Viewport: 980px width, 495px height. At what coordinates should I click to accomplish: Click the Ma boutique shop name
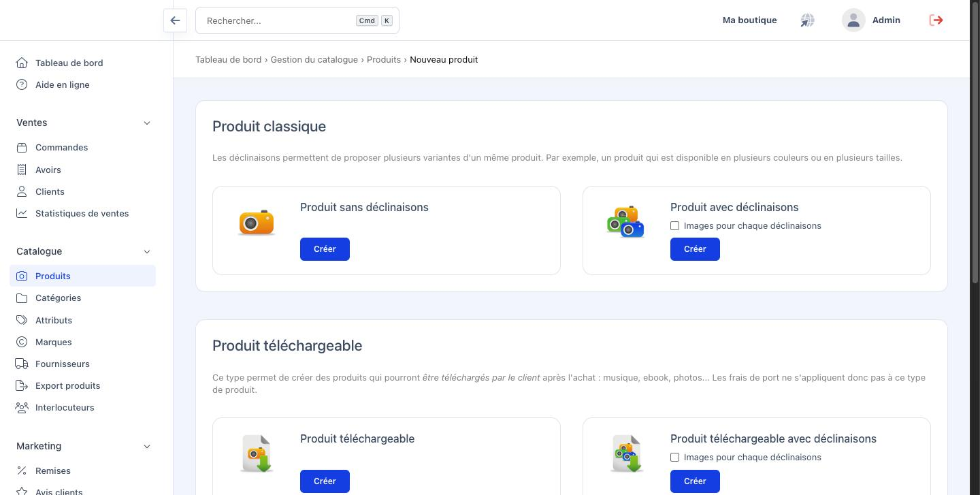[x=749, y=20]
